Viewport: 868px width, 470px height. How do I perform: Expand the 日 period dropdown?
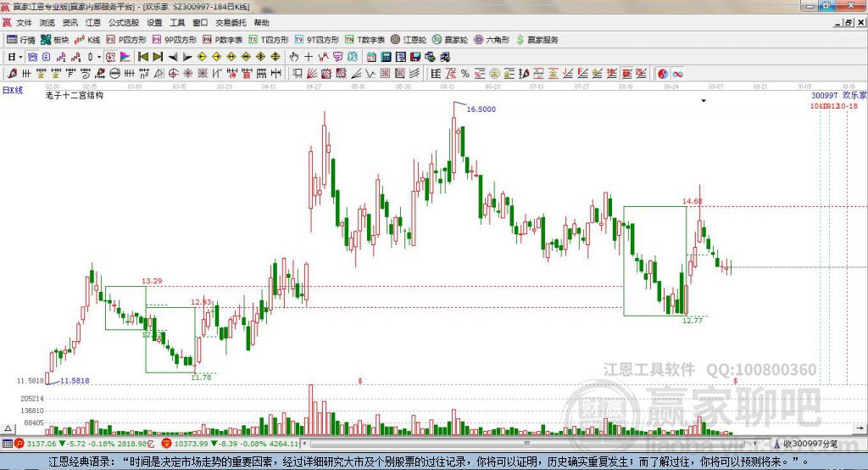(x=20, y=57)
